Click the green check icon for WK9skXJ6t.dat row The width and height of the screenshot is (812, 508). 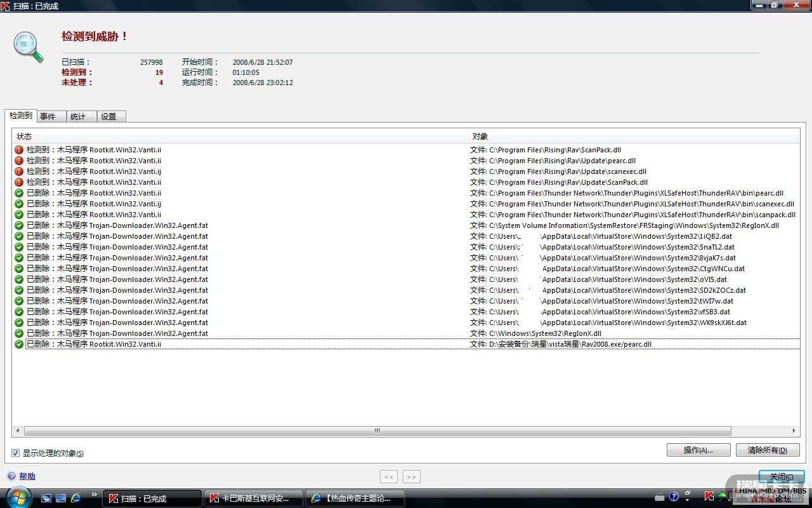pos(19,323)
